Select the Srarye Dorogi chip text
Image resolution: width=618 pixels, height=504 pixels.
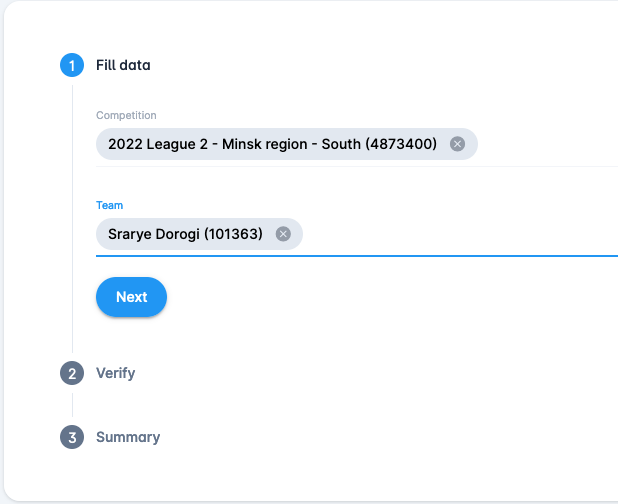(x=185, y=234)
